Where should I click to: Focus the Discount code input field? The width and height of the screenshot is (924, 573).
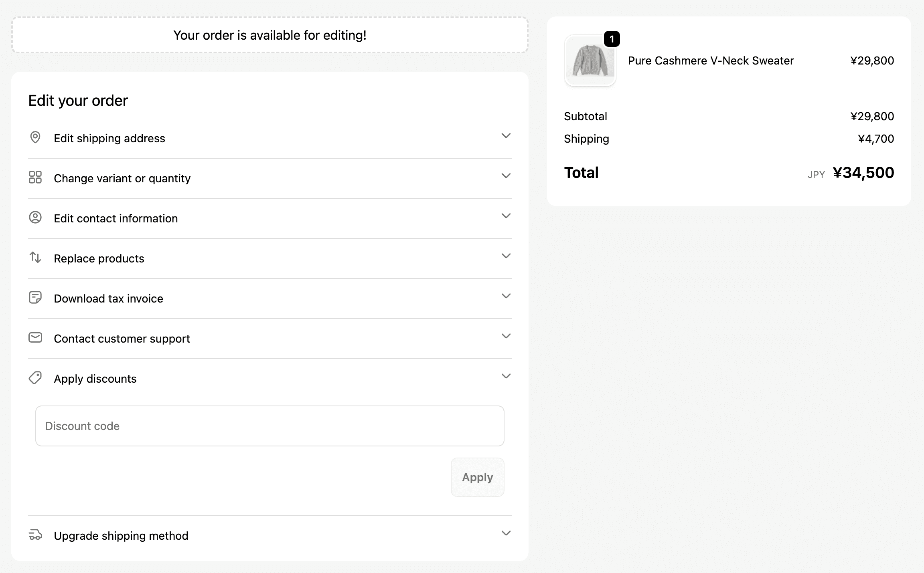point(270,426)
